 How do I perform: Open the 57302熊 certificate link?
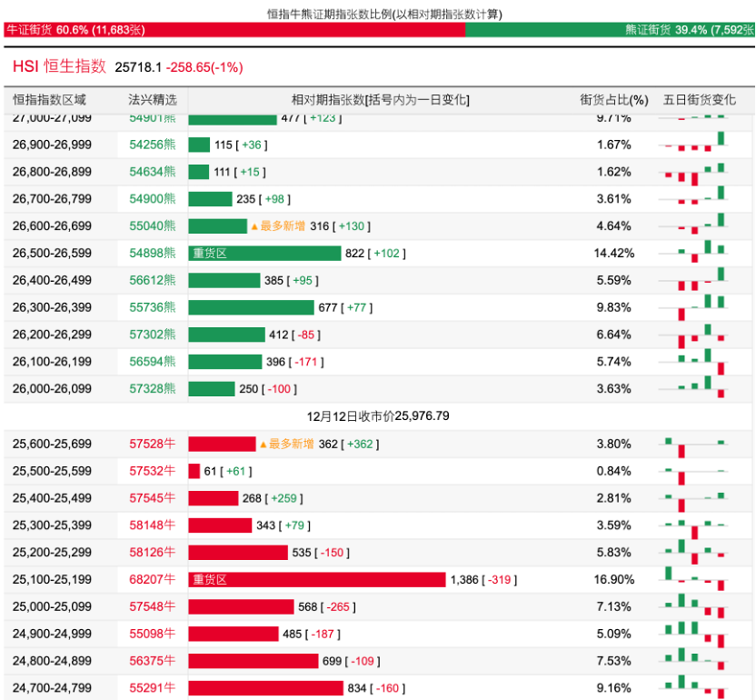[x=153, y=335]
